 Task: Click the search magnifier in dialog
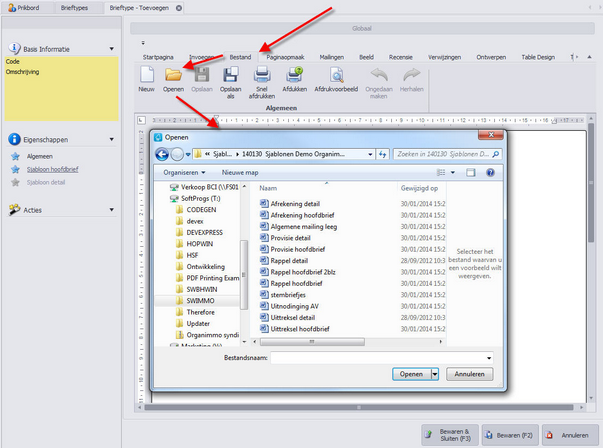[496, 154]
